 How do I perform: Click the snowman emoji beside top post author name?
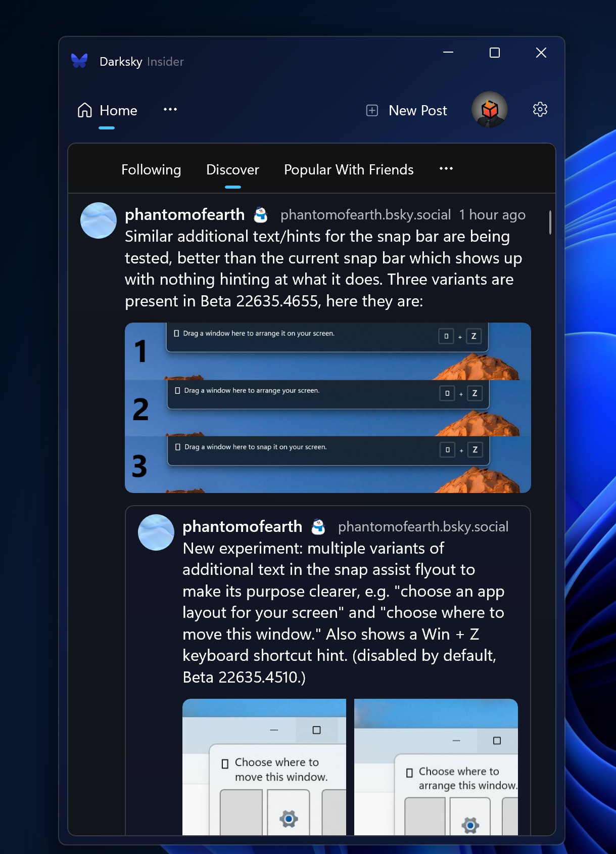(261, 215)
